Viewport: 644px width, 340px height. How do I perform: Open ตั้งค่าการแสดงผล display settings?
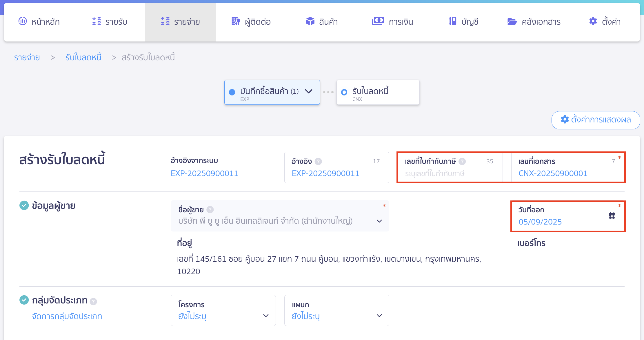pyautogui.click(x=596, y=120)
